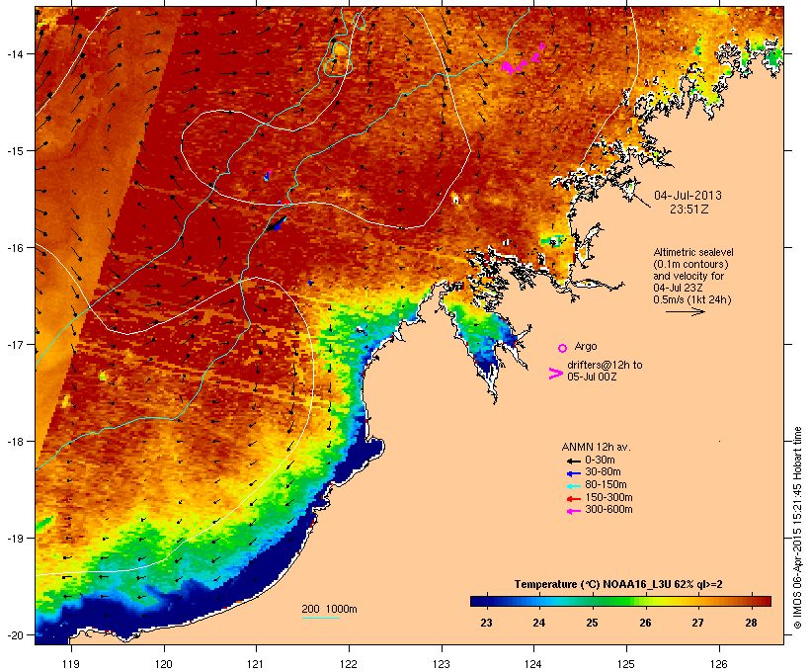Click the 'Argo' legend label

(586, 346)
